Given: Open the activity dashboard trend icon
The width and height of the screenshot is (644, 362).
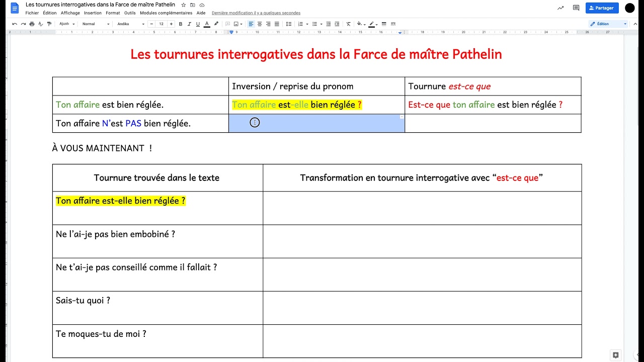Looking at the screenshot, I should coord(560,8).
